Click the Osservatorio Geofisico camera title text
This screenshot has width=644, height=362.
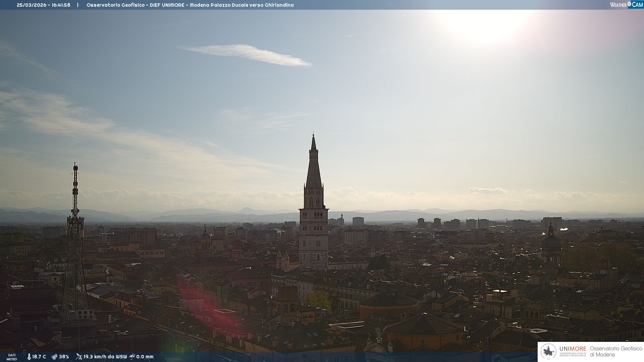point(190,5)
